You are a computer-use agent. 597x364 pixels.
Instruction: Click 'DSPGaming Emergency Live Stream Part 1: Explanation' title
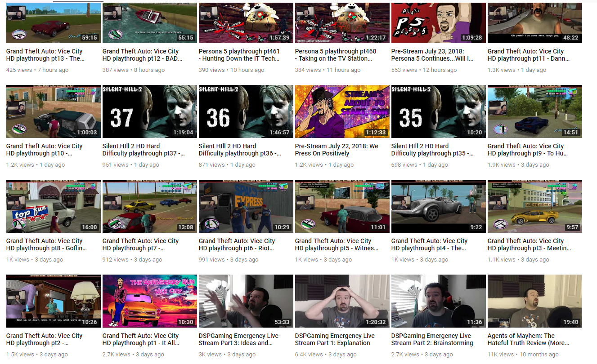coord(335,339)
